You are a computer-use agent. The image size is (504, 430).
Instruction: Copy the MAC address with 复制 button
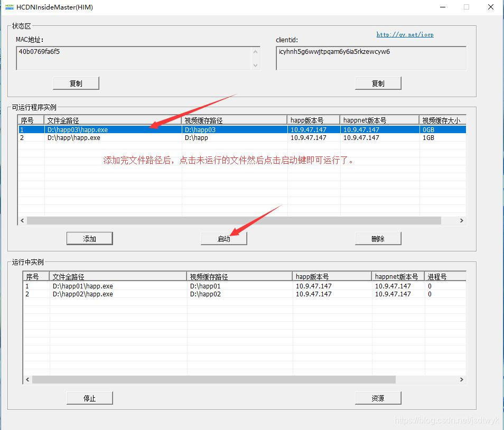tap(76, 83)
